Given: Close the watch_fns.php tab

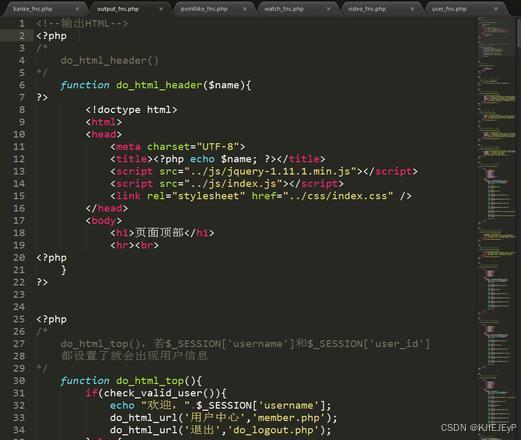Looking at the screenshot, I should [x=328, y=9].
